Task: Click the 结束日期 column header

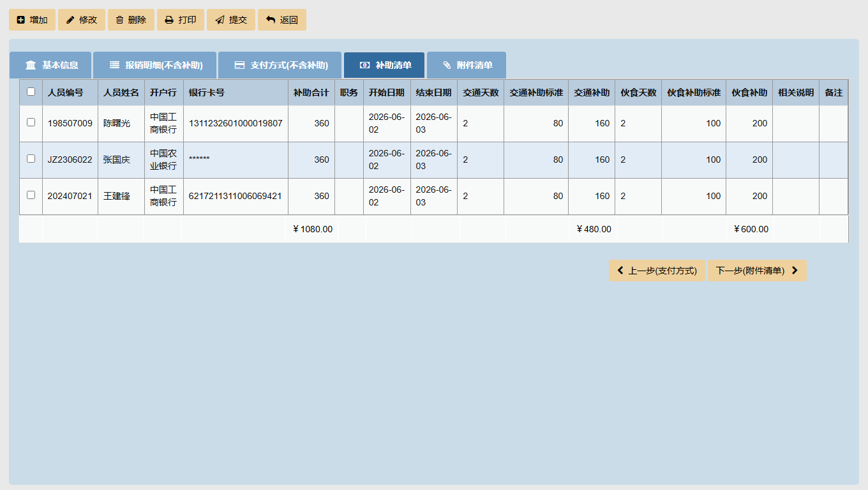Action: click(434, 93)
